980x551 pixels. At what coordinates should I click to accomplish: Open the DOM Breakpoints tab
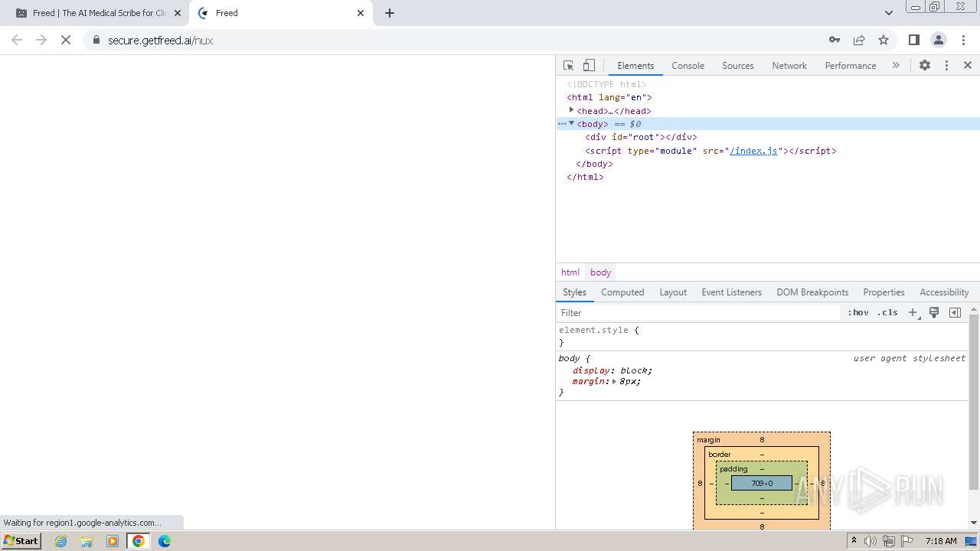click(x=812, y=292)
